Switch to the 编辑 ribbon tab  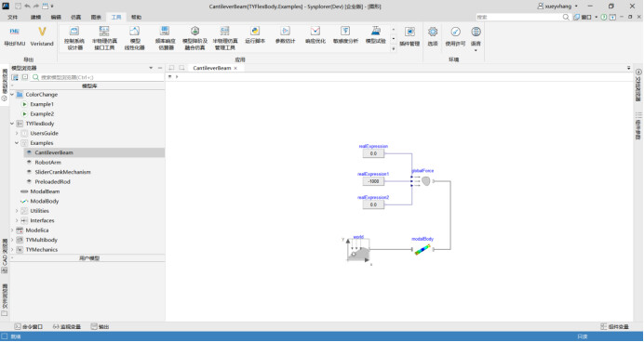tap(56, 18)
